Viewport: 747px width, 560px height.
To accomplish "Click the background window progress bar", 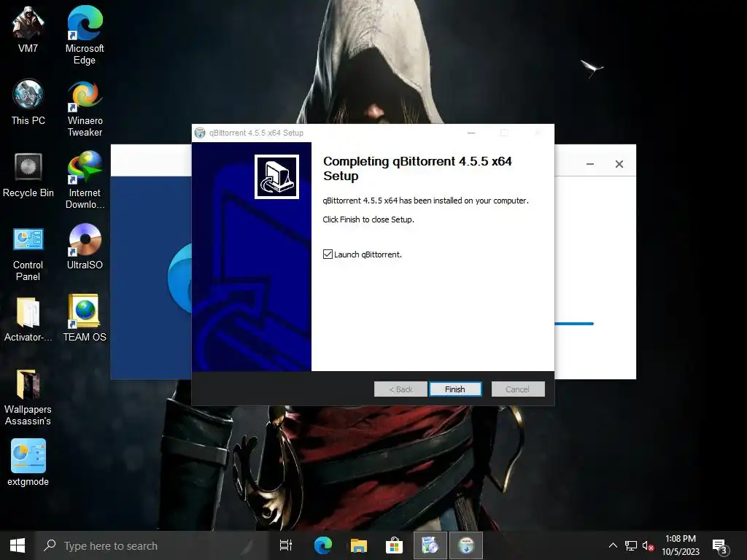I will click(574, 324).
